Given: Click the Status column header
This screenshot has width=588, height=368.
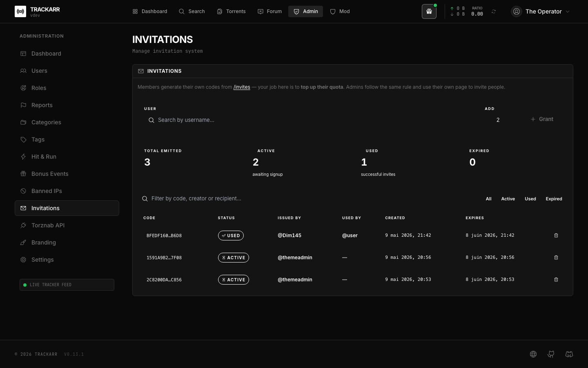Looking at the screenshot, I should [x=226, y=218].
